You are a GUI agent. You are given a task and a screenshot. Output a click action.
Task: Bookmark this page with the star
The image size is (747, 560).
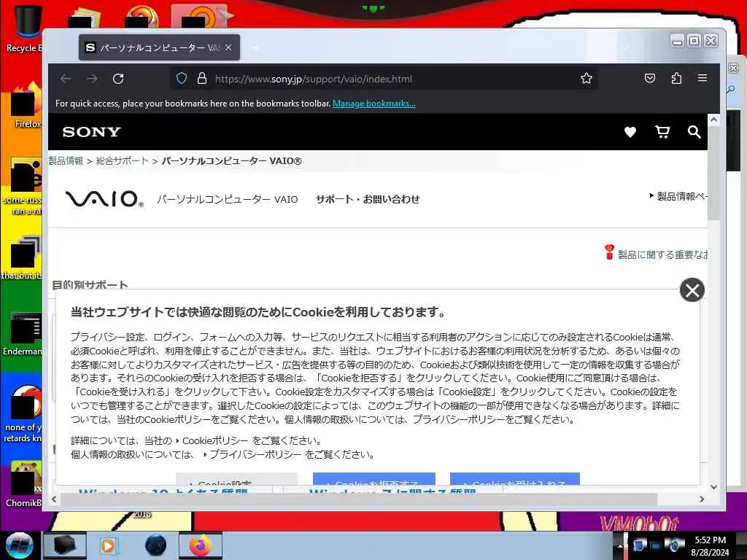[x=587, y=78]
